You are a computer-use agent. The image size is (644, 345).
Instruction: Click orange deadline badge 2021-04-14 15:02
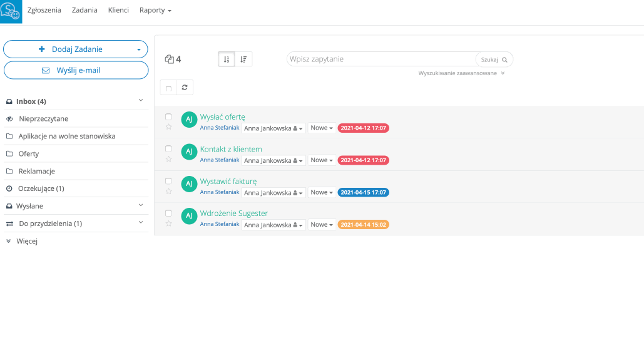364,225
